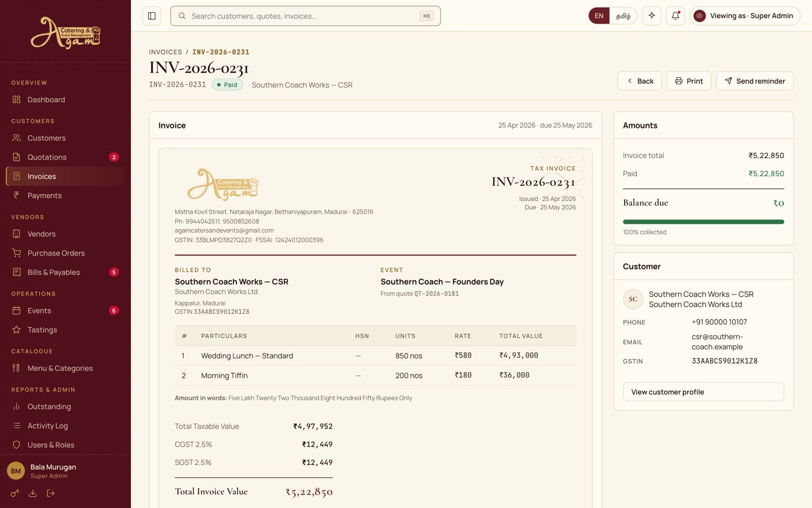The height and width of the screenshot is (508, 812).
Task: Open Bills & Payables
Action: tap(65, 272)
